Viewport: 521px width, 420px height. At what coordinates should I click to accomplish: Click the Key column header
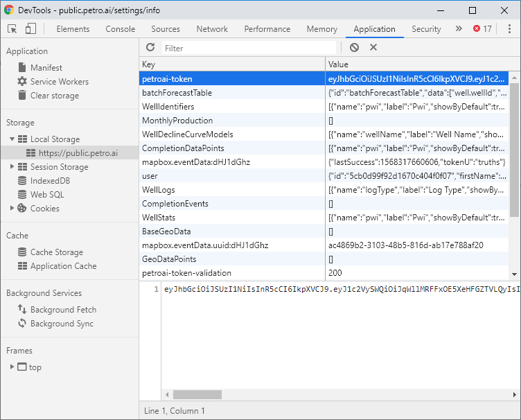(x=232, y=64)
